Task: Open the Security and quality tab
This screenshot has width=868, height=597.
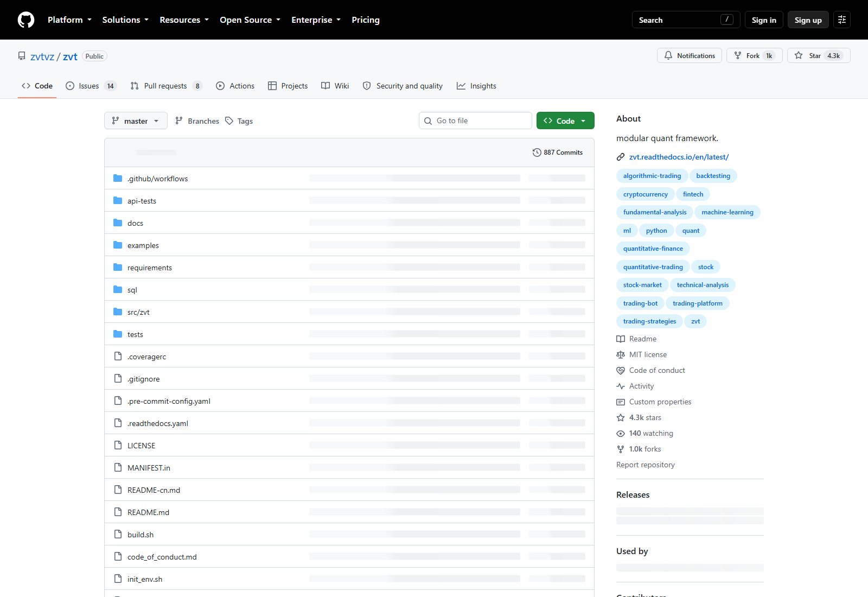Action: pos(403,86)
